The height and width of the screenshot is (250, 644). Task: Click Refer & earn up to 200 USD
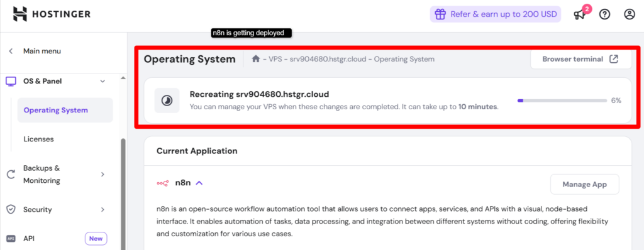coord(496,14)
